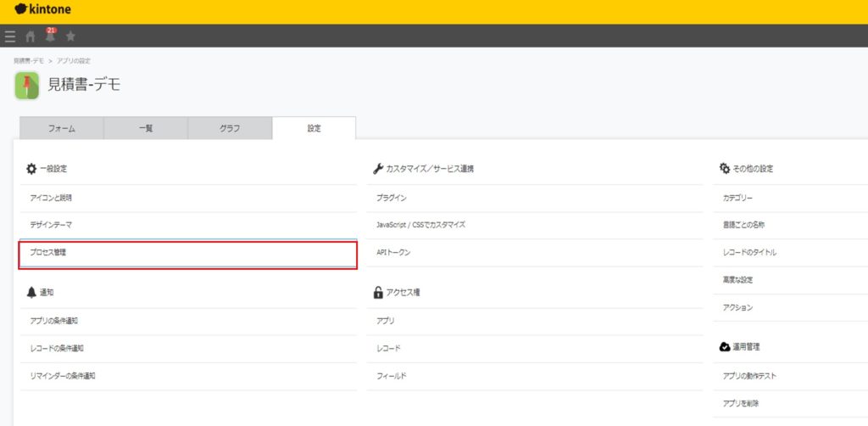Viewport: 868px width, 426px height.
Task: Click the 通知 bell section icon
Action: click(x=31, y=293)
